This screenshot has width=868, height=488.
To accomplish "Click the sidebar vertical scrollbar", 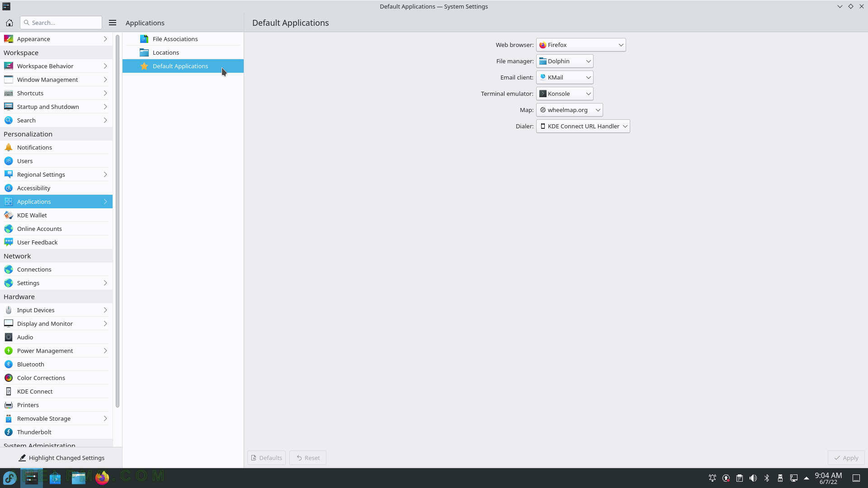I will [118, 221].
